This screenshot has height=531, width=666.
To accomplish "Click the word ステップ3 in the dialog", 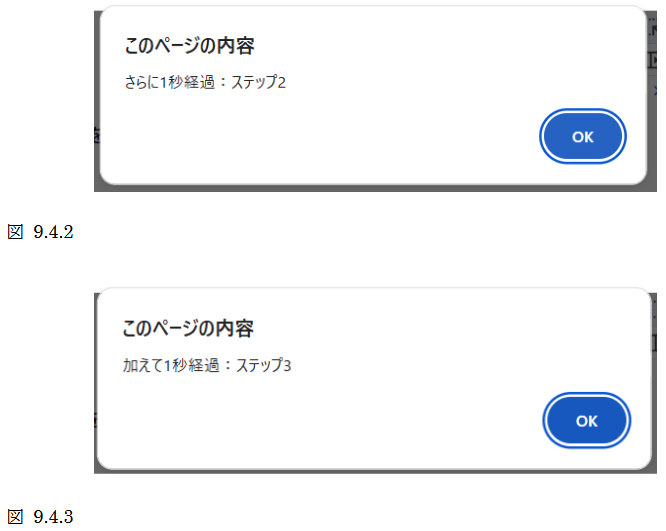I will point(263,365).
